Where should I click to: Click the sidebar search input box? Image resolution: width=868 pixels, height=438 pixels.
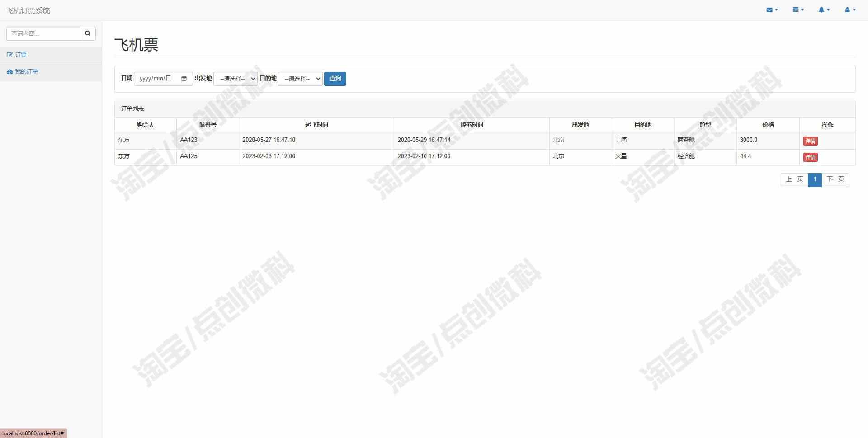43,33
